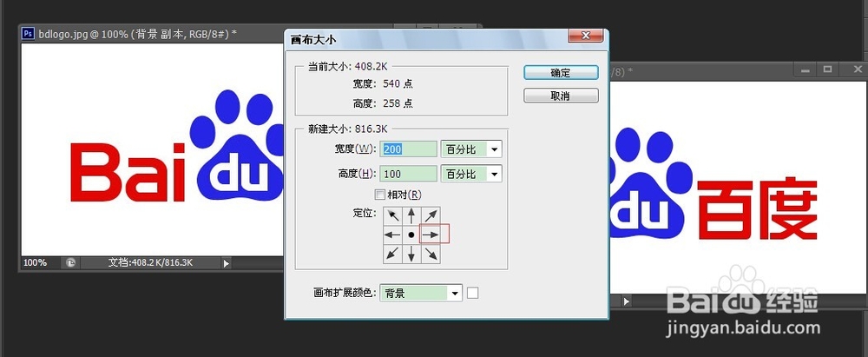The height and width of the screenshot is (357, 868).
Task: Anchor canvas to the middle-right arrow
Action: point(431,235)
